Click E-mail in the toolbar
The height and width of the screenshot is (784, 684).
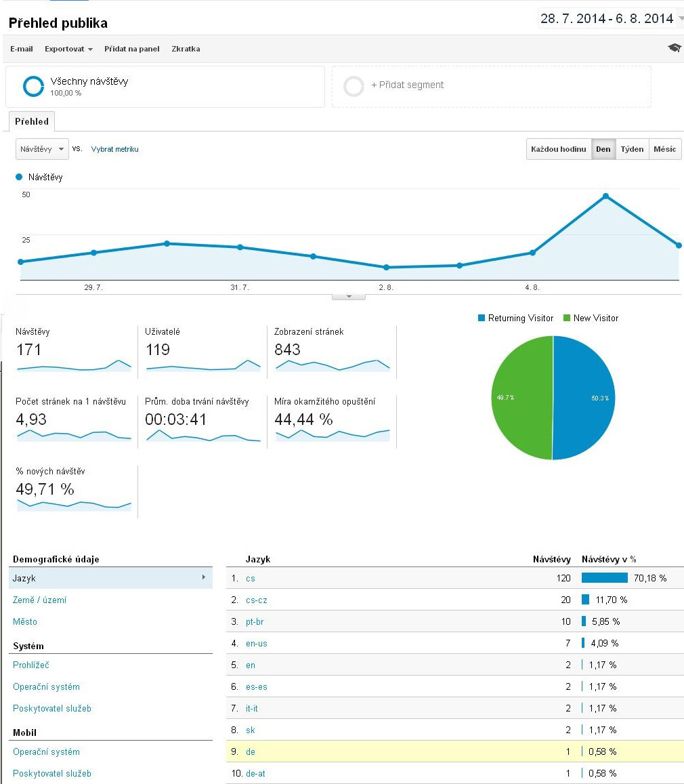coord(22,49)
